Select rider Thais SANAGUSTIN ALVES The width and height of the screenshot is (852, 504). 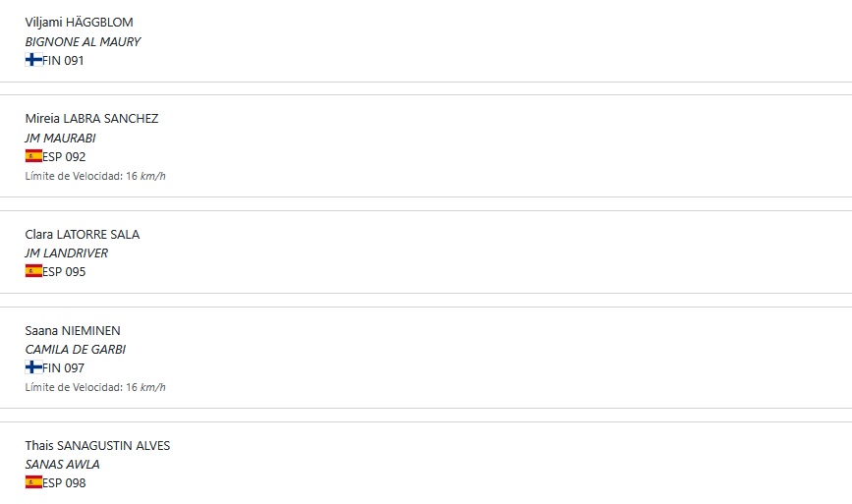97,445
